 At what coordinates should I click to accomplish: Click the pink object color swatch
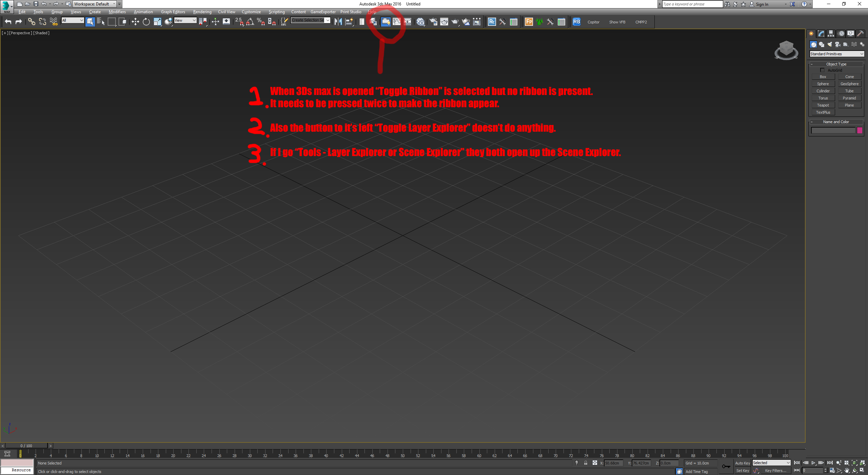pos(860,131)
